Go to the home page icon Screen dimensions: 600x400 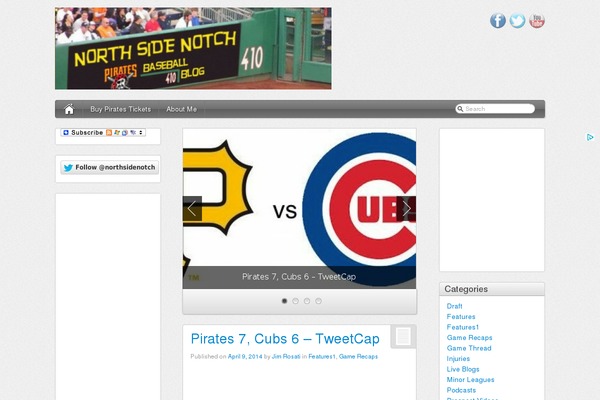click(69, 109)
